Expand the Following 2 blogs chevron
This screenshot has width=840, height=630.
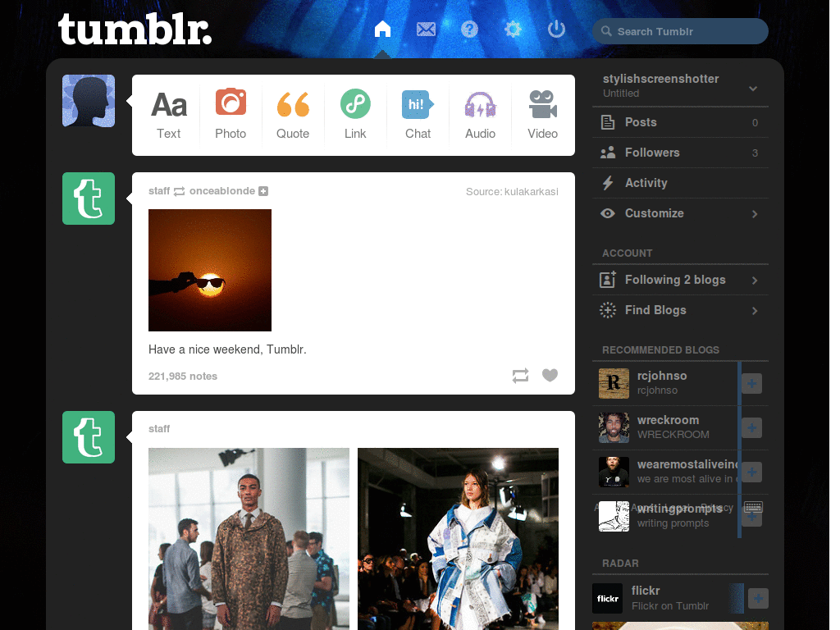pyautogui.click(x=755, y=281)
